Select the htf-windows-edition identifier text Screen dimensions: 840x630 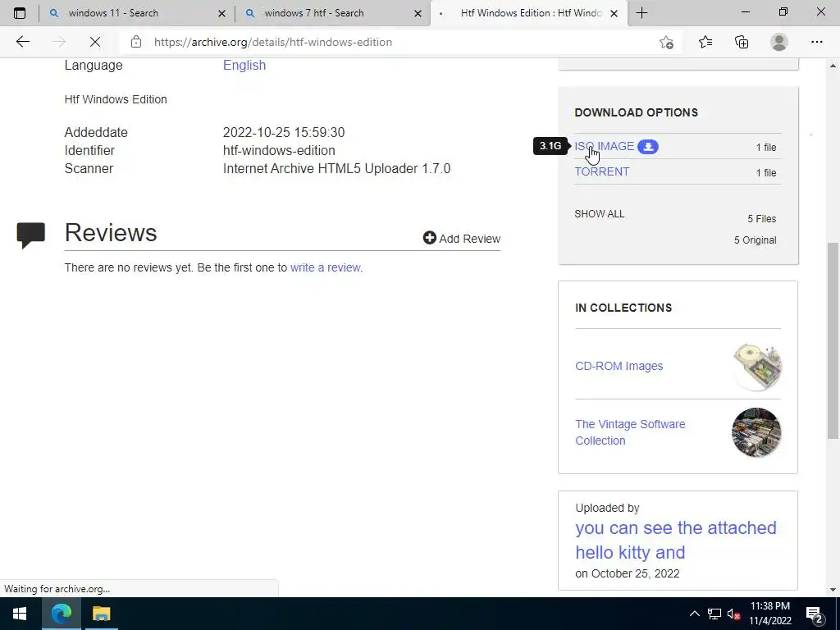279,151
